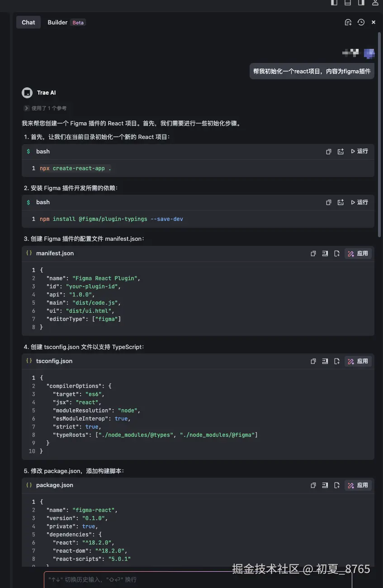Add tsconfig.json code to new file
The image size is (383, 588).
(337, 361)
